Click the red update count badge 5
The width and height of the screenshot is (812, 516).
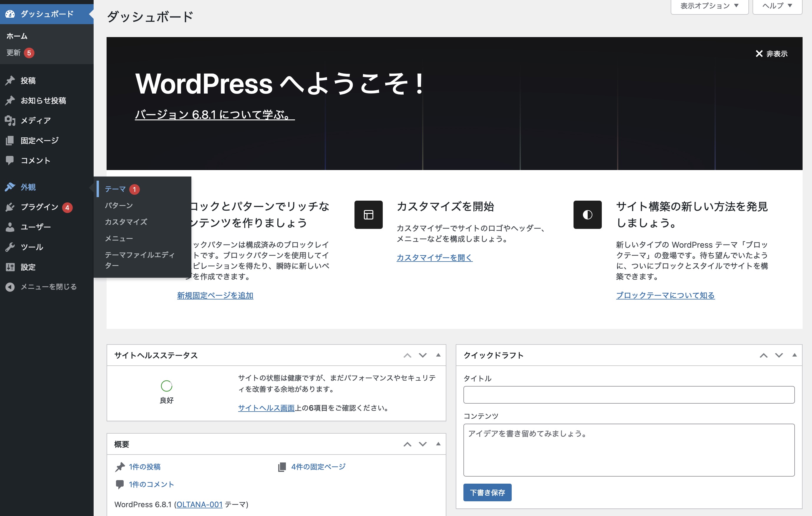tap(29, 53)
